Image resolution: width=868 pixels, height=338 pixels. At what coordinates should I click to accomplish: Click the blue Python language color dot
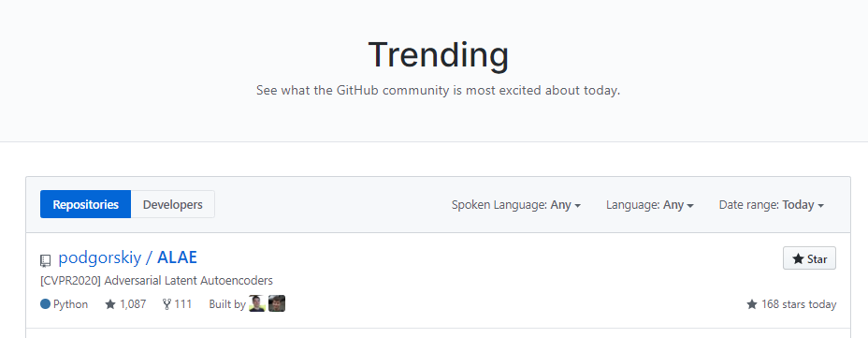click(46, 304)
